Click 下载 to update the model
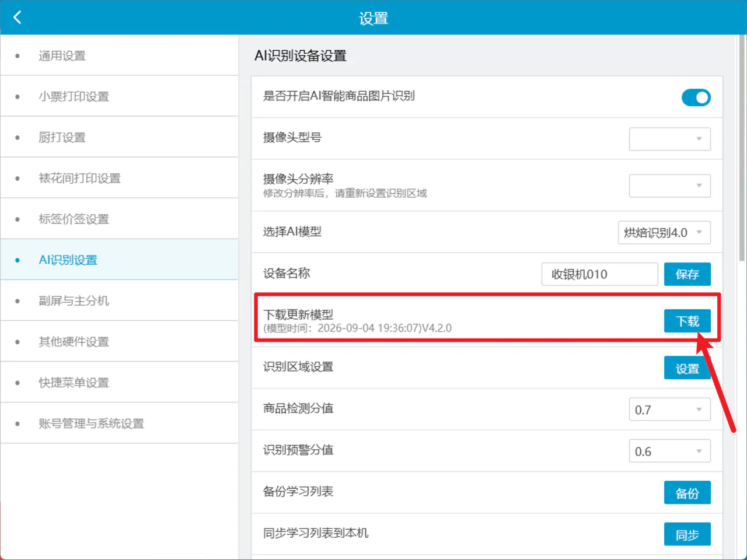The image size is (747, 560). pos(687,321)
